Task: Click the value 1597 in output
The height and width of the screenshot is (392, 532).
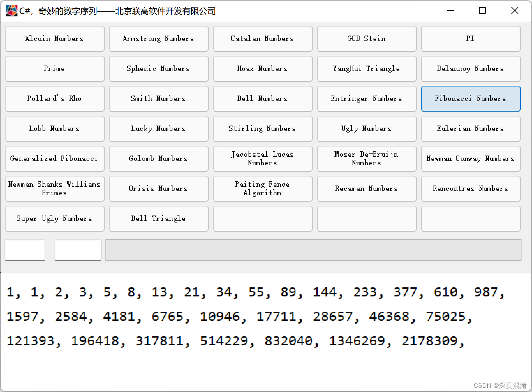Action: [x=23, y=317]
